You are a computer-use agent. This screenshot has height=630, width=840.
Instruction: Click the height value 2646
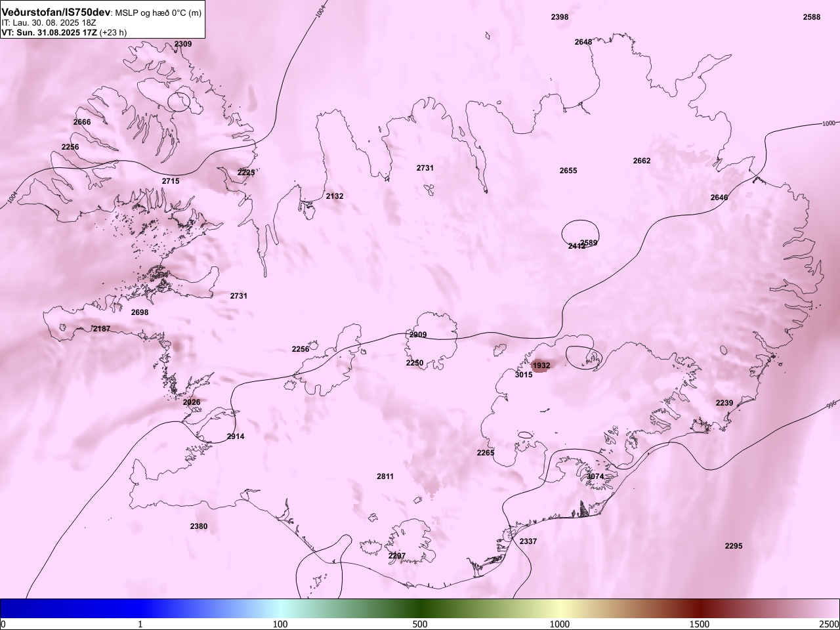[x=719, y=198]
